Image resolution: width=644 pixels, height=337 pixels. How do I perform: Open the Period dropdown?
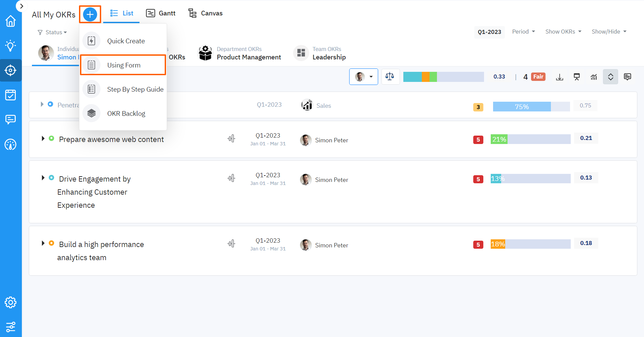click(523, 31)
